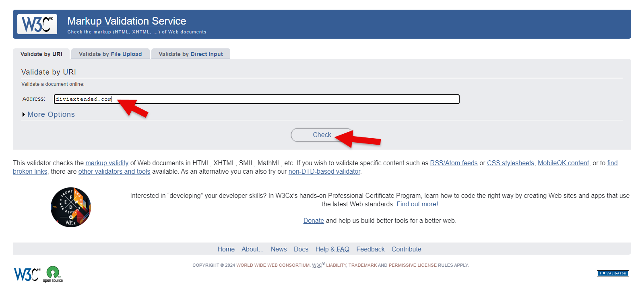Open the Liability link in footer
Screen dimensions: 644x299
tap(336, 265)
